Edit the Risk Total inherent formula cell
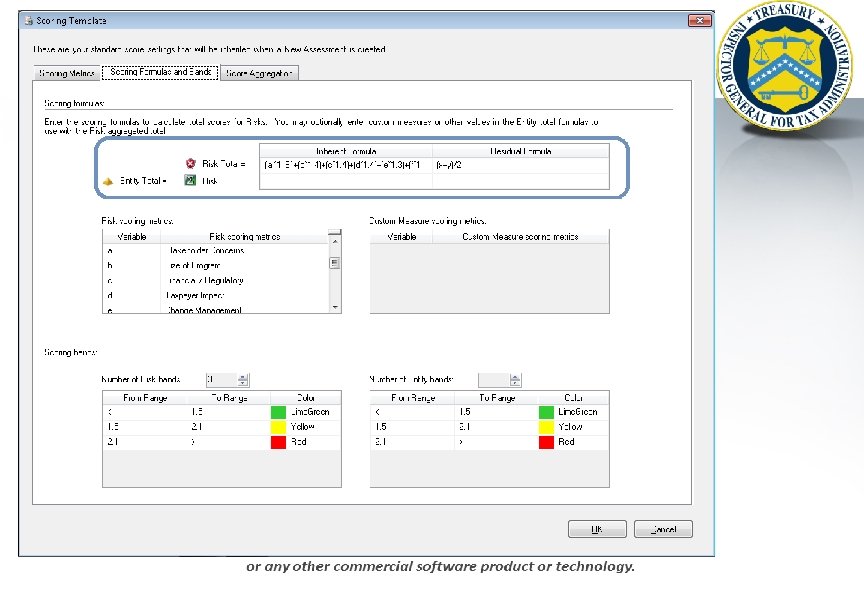This screenshot has width=864, height=598. 345,165
